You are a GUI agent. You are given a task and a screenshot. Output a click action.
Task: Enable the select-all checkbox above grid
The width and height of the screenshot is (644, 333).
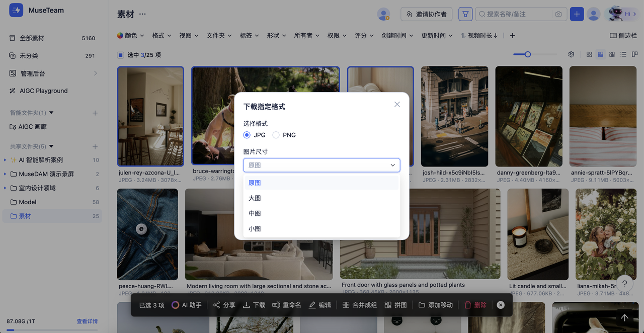120,54
